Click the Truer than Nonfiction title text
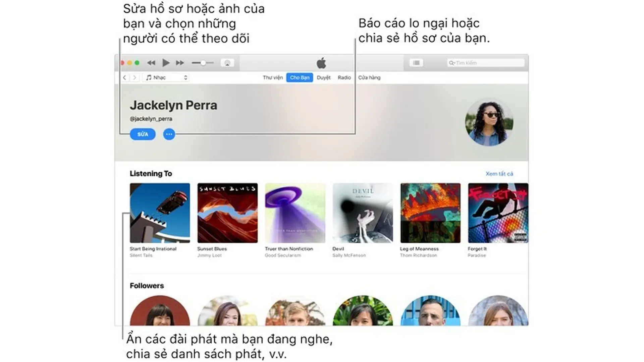The width and height of the screenshot is (644, 362). click(x=289, y=249)
